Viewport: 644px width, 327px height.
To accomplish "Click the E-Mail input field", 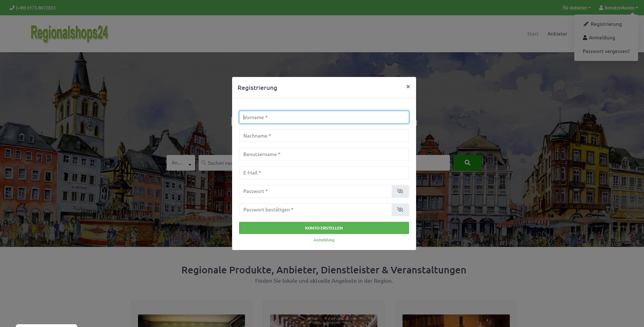I will tap(324, 173).
